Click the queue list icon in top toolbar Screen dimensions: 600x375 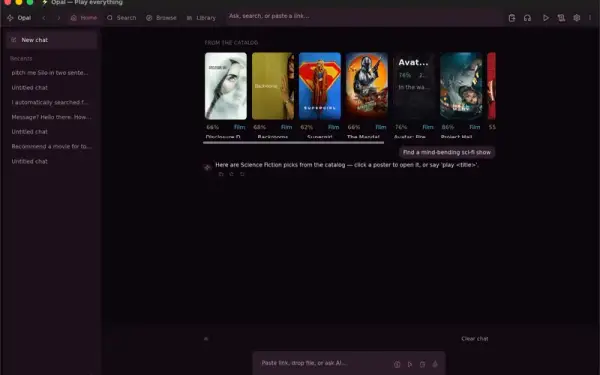tap(561, 18)
